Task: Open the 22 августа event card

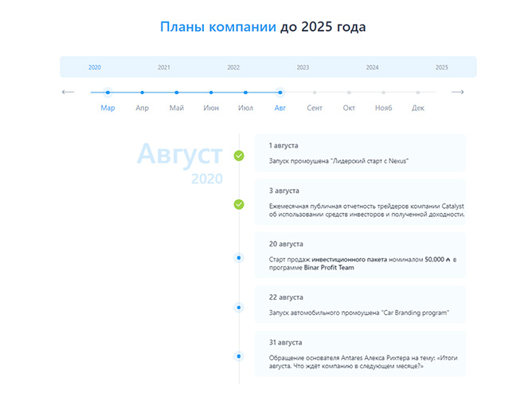Action: pyautogui.click(x=360, y=305)
